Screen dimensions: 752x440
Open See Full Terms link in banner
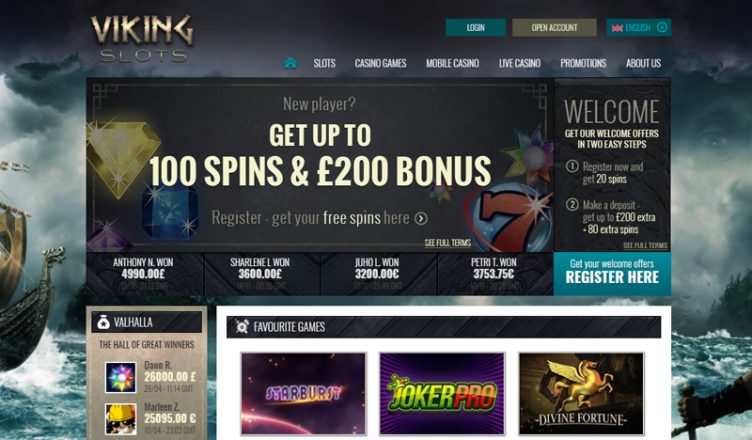(447, 243)
